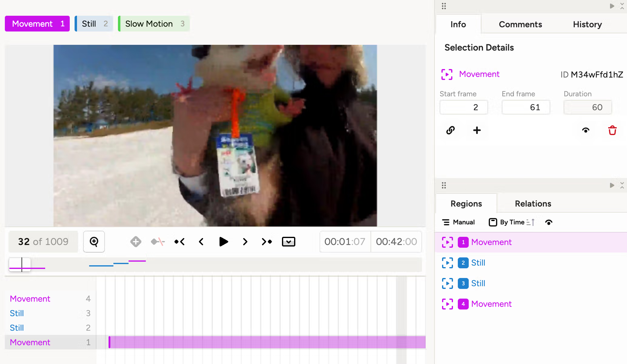
Task: Click the eye/watch icon in Selection Details
Action: click(586, 130)
